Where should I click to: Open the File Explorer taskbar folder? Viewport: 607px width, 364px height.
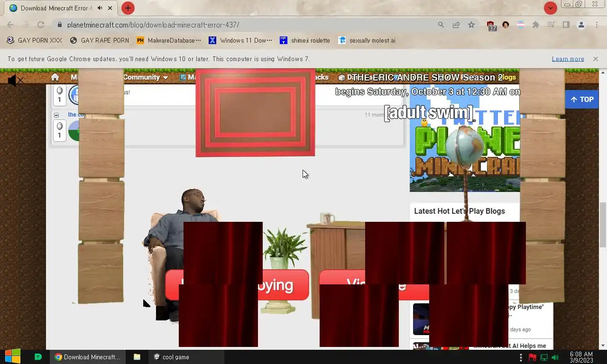[137, 357]
